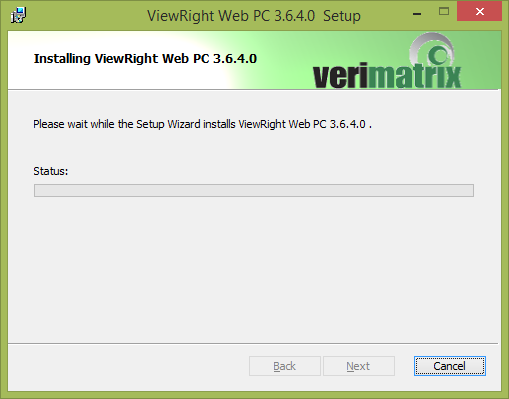The image size is (509, 399).
Task: Maximize the ViewRight Setup window
Action: [444, 12]
